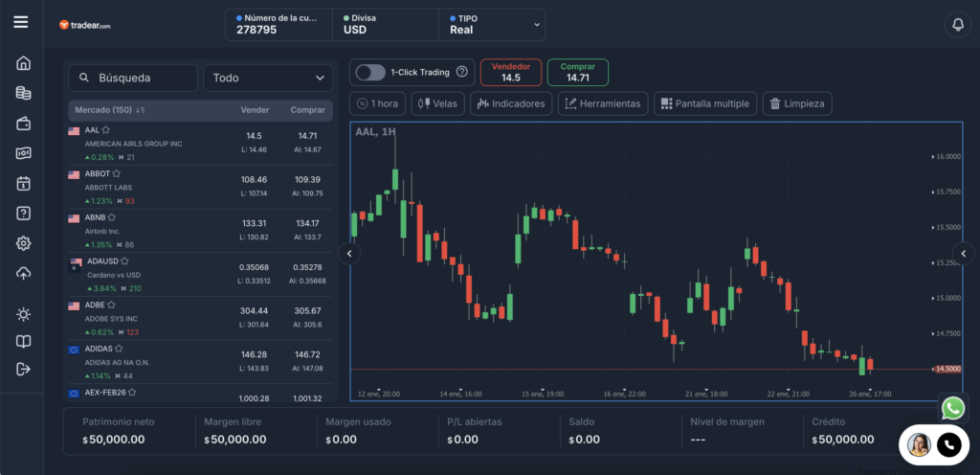Screen dimensions: 980x475
Task: Click in the Búsqueda search field
Action: (x=132, y=79)
